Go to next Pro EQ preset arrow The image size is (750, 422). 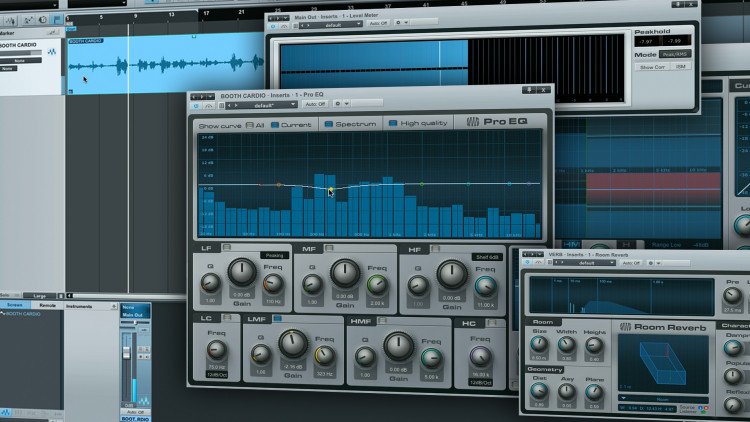point(235,105)
